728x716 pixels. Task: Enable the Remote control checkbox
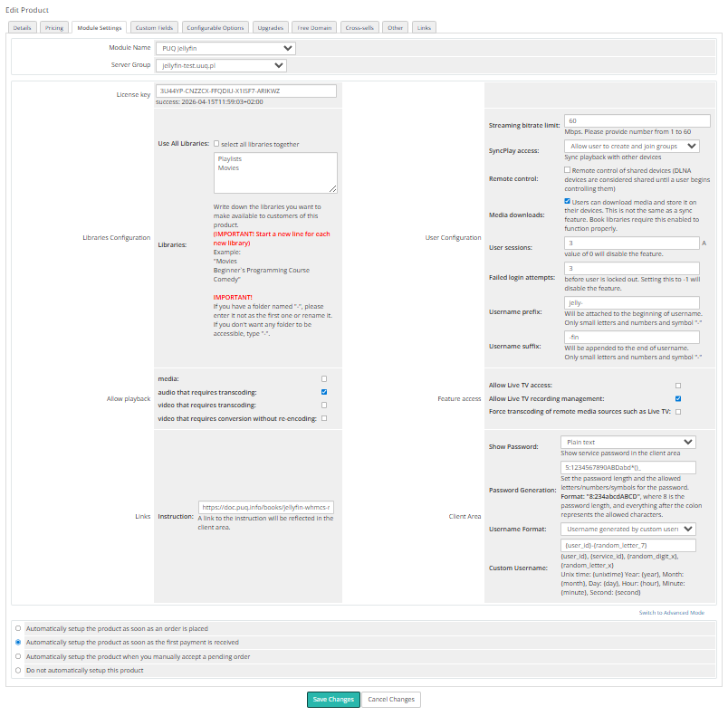tap(567, 169)
